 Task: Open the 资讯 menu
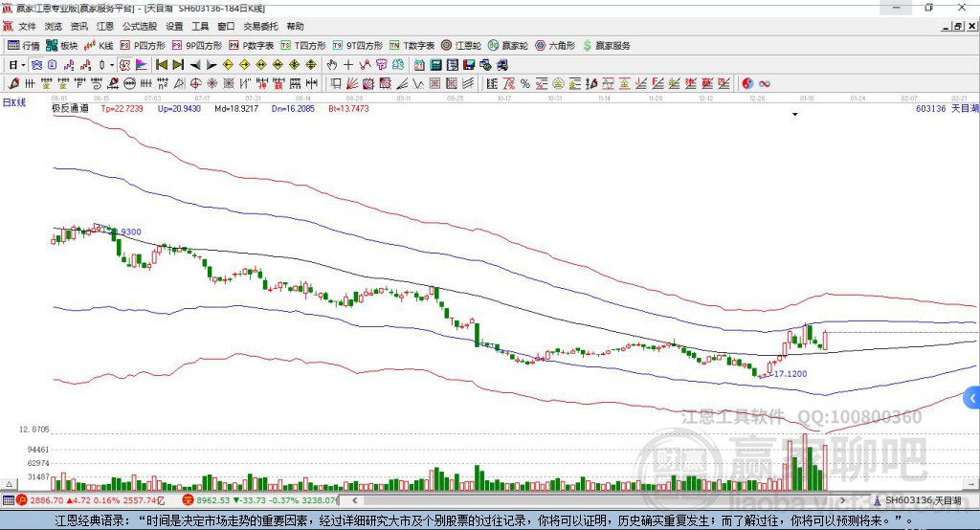pyautogui.click(x=78, y=26)
